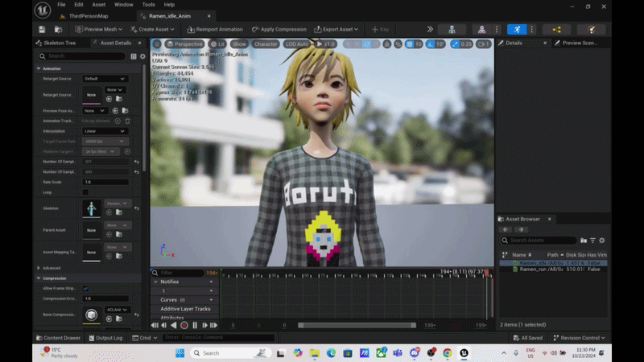Open File Explorer from the taskbar
644x362 pixels.
(x=315, y=353)
